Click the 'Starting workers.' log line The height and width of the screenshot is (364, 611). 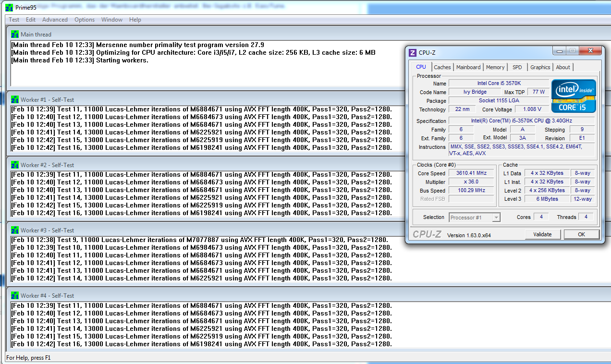(x=80, y=61)
